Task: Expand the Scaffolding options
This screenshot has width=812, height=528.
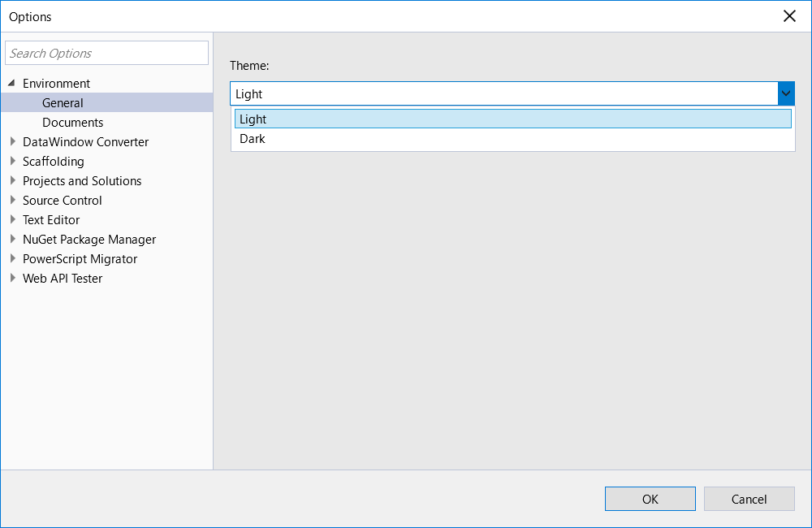Action: coord(12,161)
